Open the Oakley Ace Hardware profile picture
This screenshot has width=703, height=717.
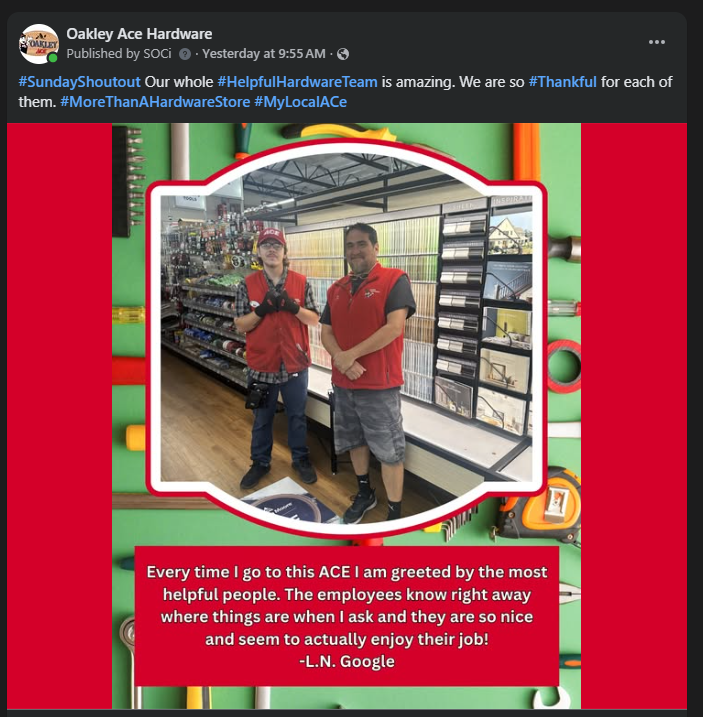(39, 44)
